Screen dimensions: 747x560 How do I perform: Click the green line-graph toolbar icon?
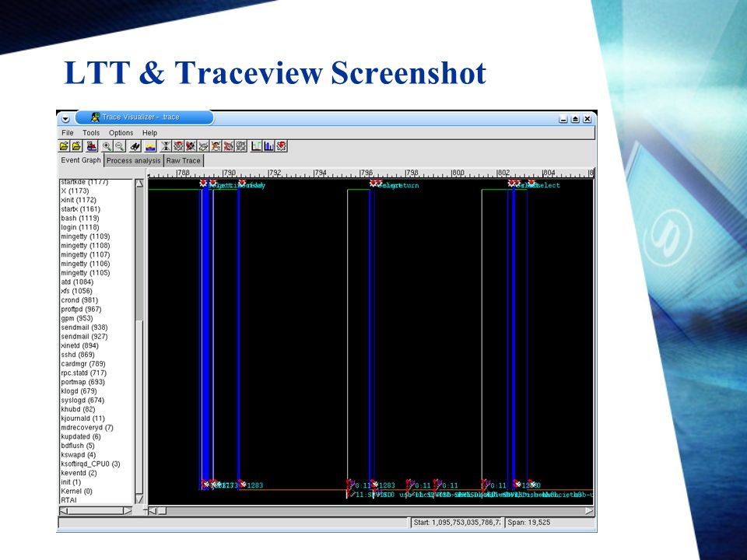click(256, 146)
